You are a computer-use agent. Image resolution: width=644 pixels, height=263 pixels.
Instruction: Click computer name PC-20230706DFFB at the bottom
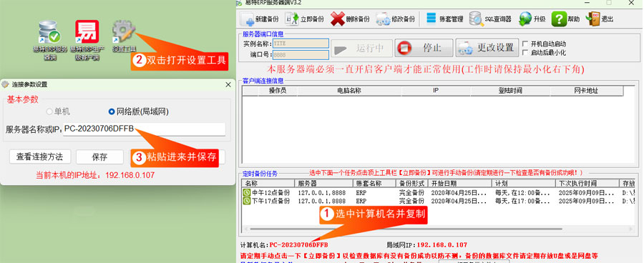(298, 245)
